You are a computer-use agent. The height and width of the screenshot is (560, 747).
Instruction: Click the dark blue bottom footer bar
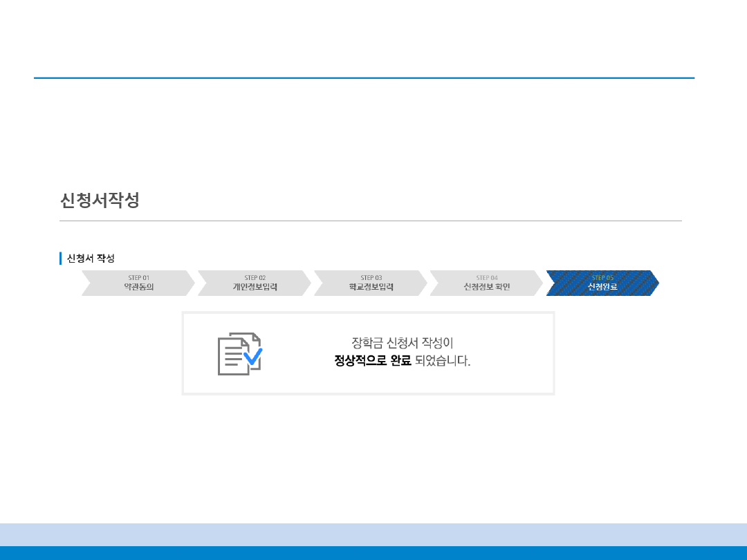click(x=373, y=553)
